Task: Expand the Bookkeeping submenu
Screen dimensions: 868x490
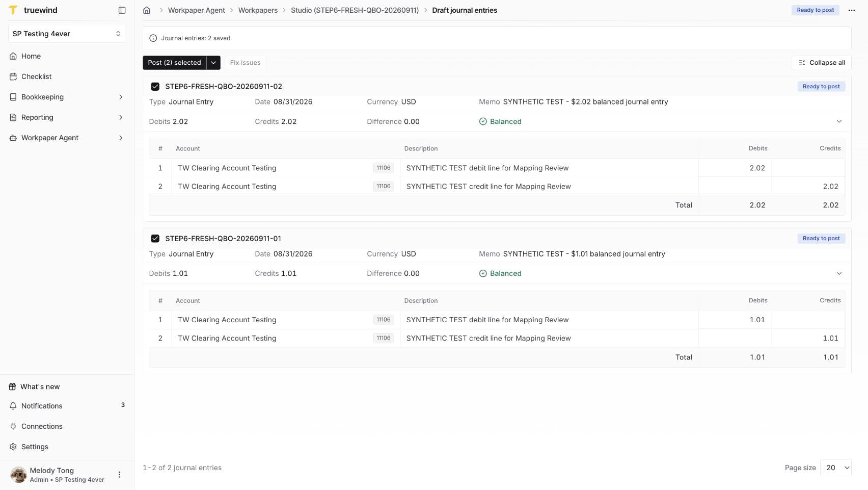Action: [x=121, y=97]
